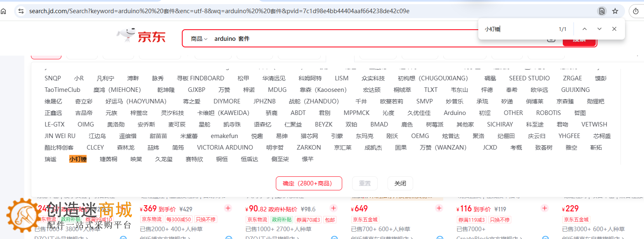Open the 商品 category dropdown
Image resolution: width=644 pixels, height=239 pixels.
pos(198,38)
